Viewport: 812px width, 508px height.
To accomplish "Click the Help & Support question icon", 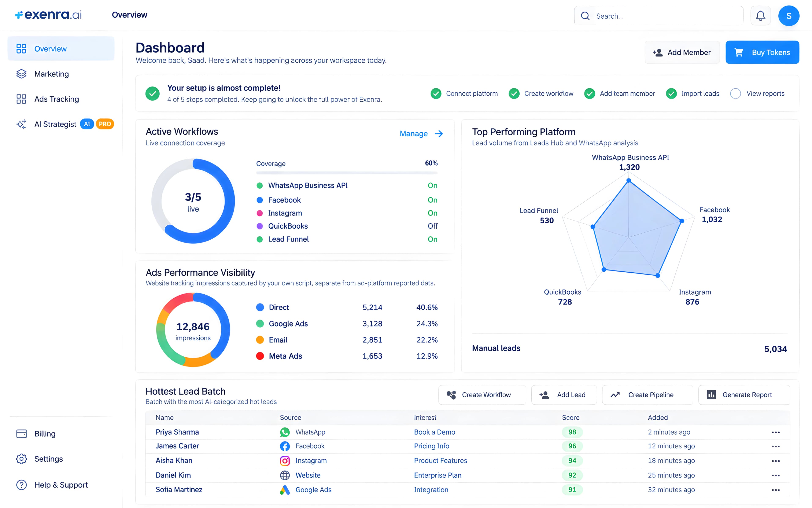I will (x=22, y=485).
